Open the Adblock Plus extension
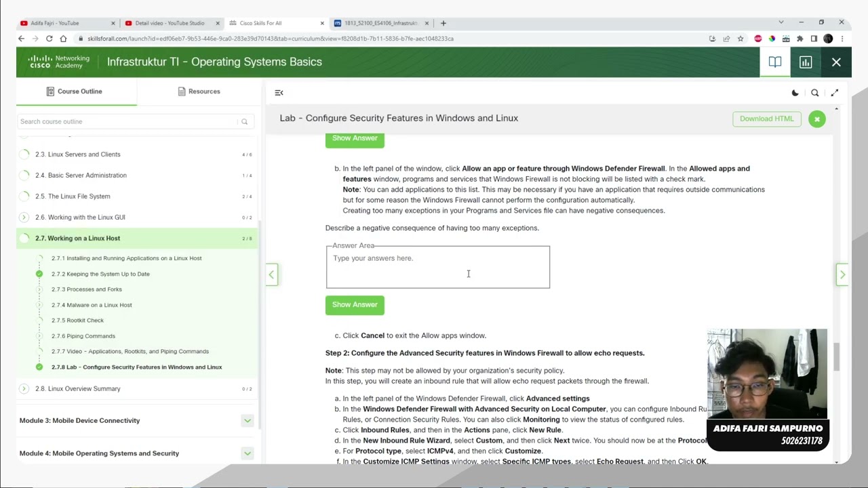 (757, 39)
